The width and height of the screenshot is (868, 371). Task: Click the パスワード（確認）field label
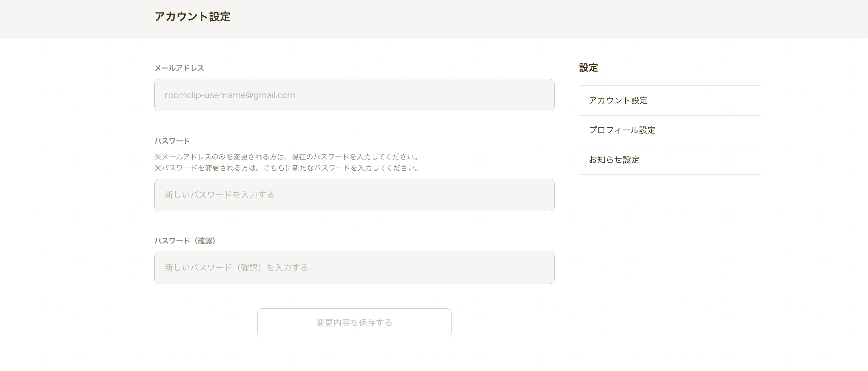click(x=185, y=241)
